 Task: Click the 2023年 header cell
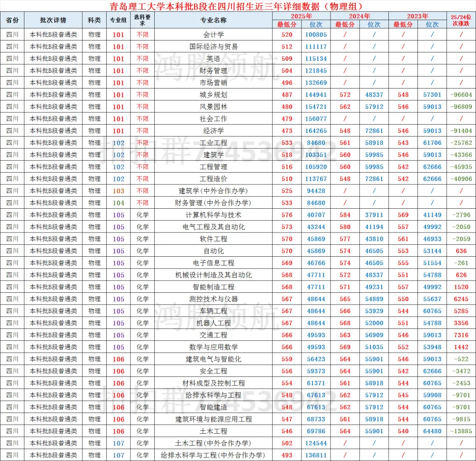pyautogui.click(x=418, y=16)
